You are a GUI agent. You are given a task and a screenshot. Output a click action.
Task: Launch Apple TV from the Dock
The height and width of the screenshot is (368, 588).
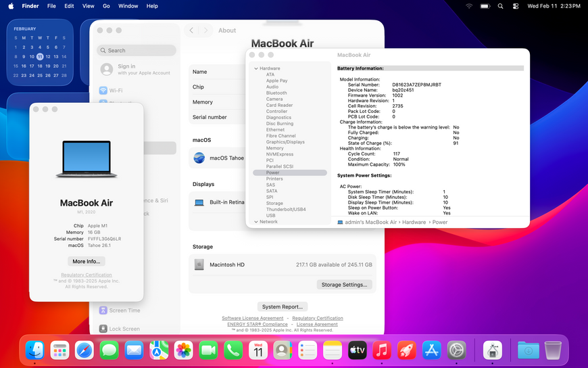(x=357, y=350)
